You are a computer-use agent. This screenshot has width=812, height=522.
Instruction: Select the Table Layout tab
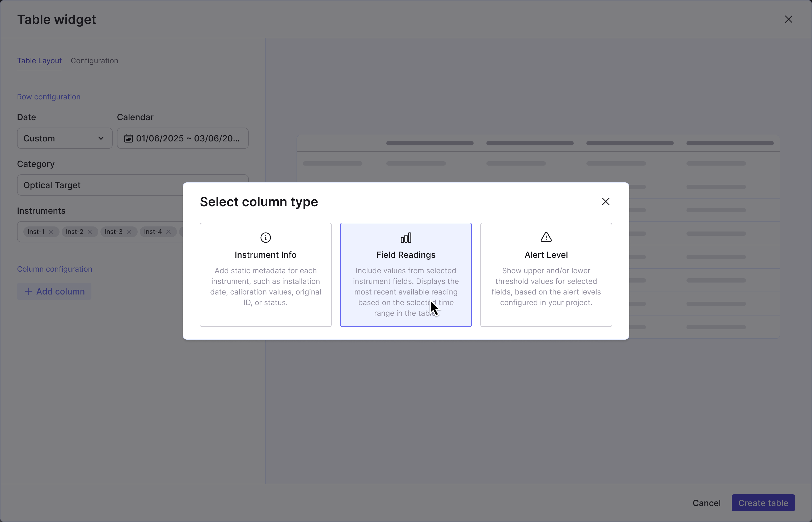pyautogui.click(x=39, y=61)
